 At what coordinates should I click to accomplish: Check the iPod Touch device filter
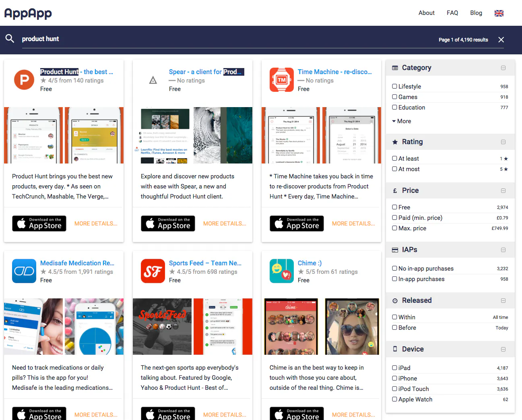pyautogui.click(x=395, y=389)
